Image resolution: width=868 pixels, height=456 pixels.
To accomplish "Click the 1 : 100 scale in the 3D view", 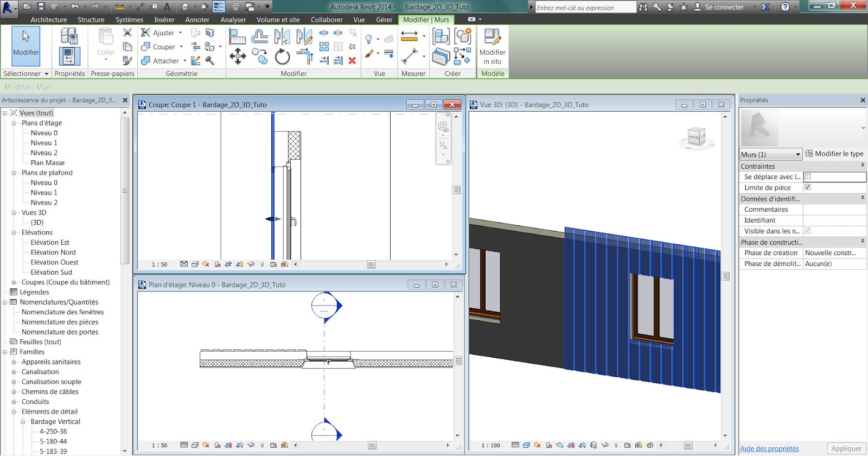I will point(491,445).
